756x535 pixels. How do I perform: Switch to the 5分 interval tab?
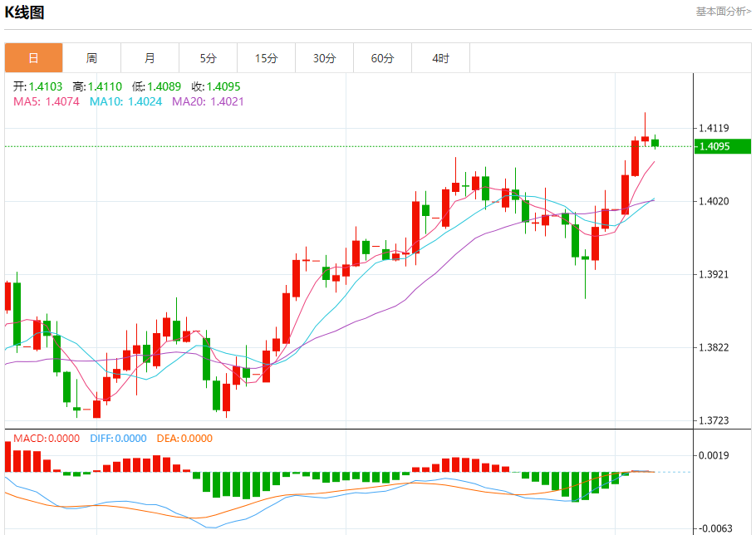208,58
